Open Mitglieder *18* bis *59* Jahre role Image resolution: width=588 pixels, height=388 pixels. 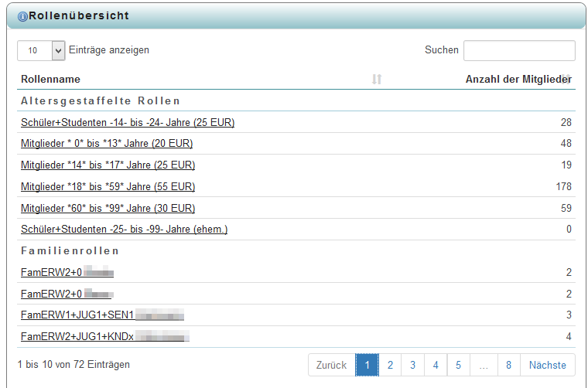[x=108, y=186]
